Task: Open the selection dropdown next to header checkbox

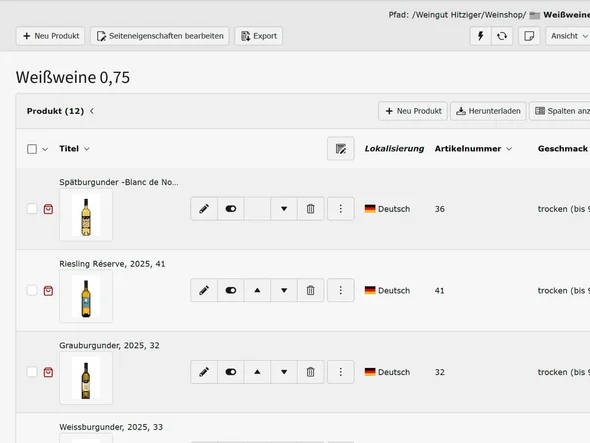Action: click(x=45, y=149)
